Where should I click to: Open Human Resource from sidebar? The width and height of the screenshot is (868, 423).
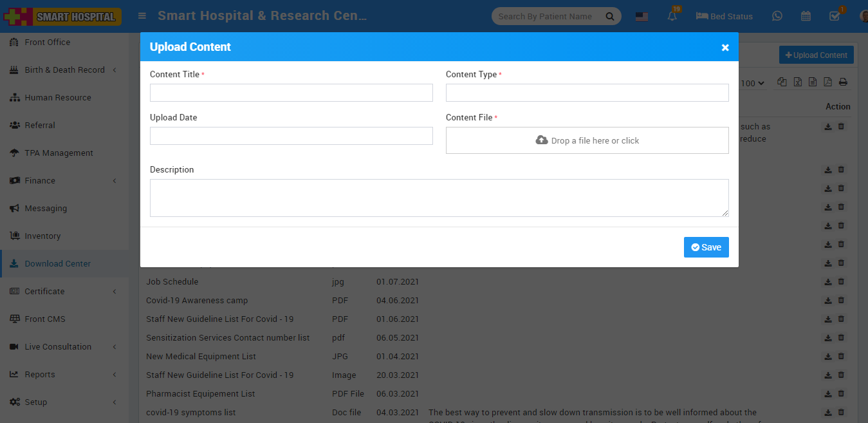pos(58,98)
